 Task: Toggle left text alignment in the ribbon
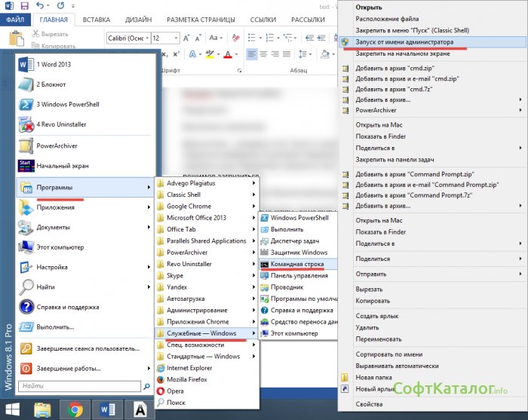[x=252, y=54]
